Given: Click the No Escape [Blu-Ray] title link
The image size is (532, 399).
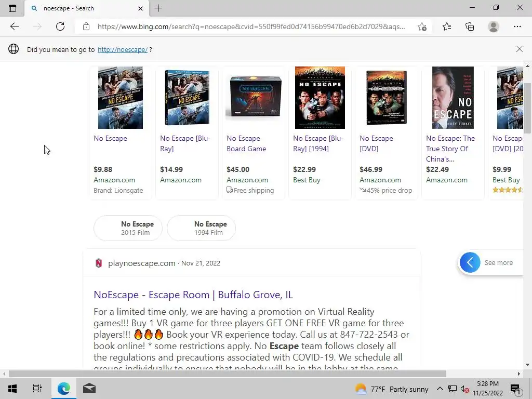Looking at the screenshot, I should click(x=185, y=143).
